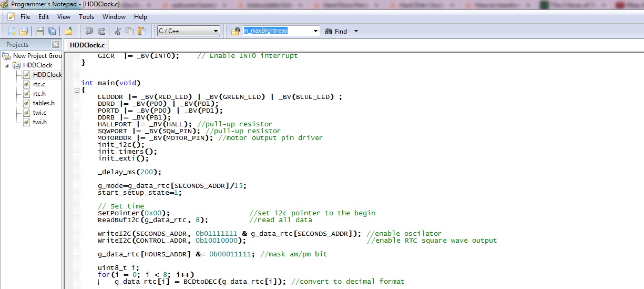Click the Projects panel title
644x289 pixels.
tap(17, 45)
